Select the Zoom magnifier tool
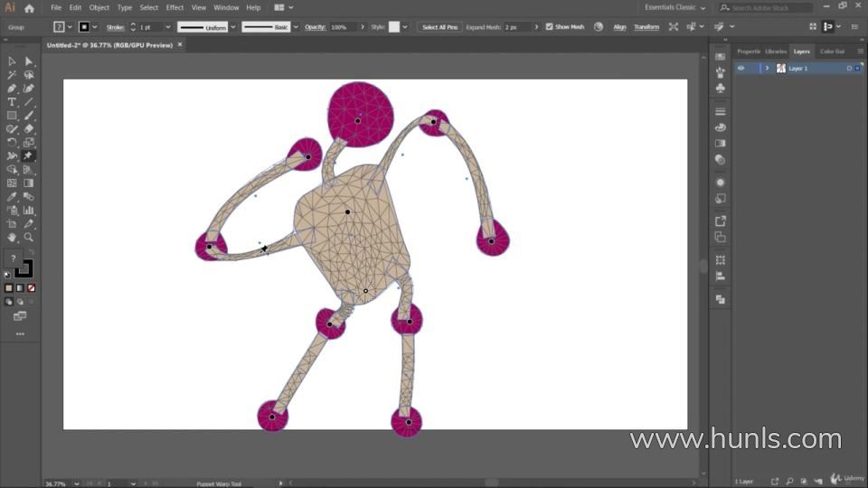 pyautogui.click(x=29, y=237)
